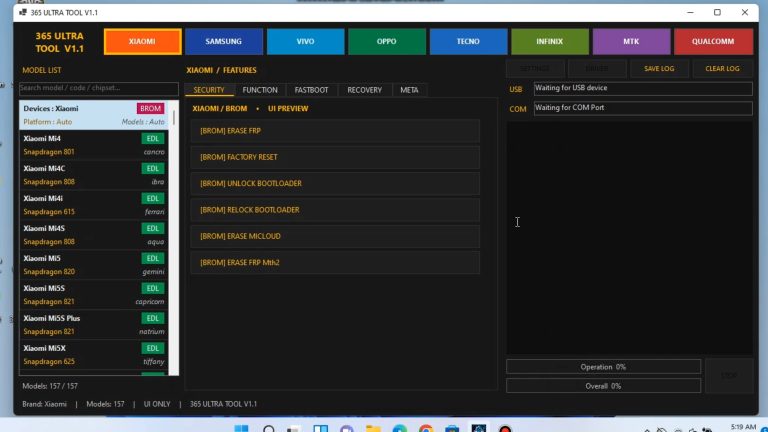Choose the OPPO brand button
768x432 pixels.
[386, 42]
